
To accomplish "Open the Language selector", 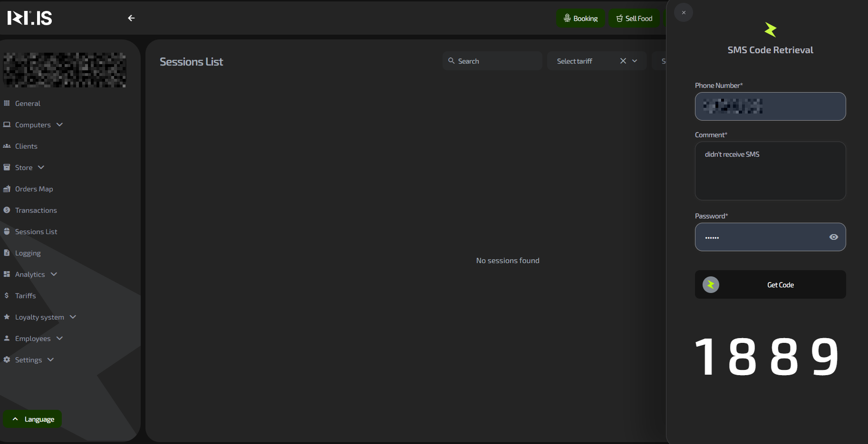I will 33,419.
